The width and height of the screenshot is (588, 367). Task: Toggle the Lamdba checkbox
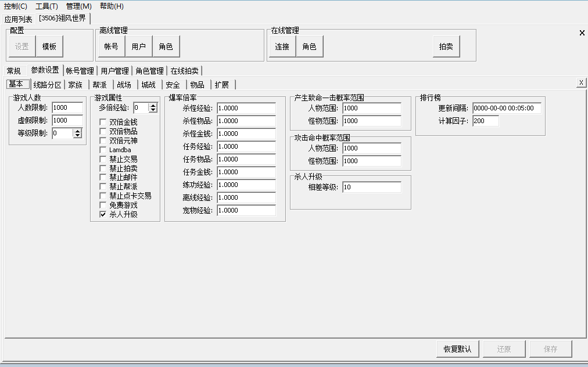[x=103, y=150]
